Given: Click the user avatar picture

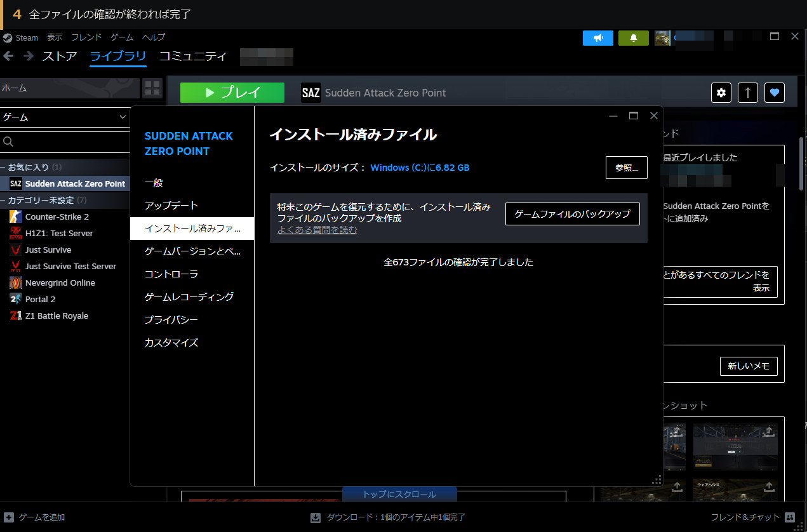Looking at the screenshot, I should (x=663, y=38).
